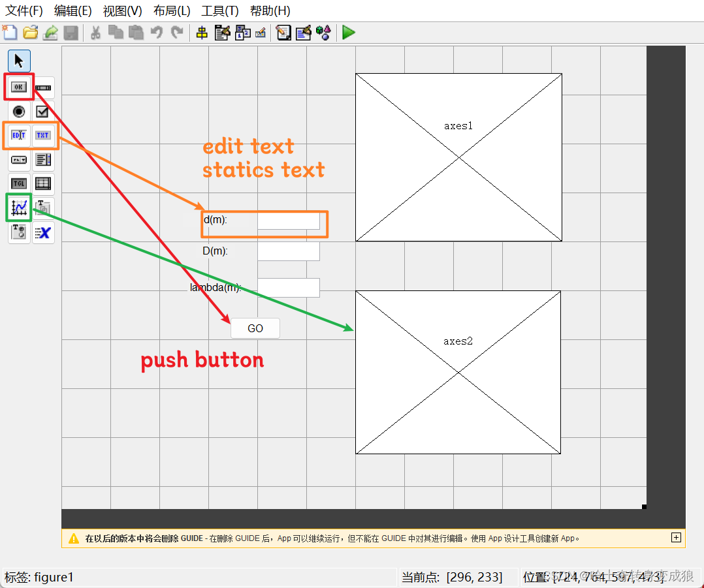
Task: Open the Object Browser icon
Action: pyautogui.click(x=324, y=33)
